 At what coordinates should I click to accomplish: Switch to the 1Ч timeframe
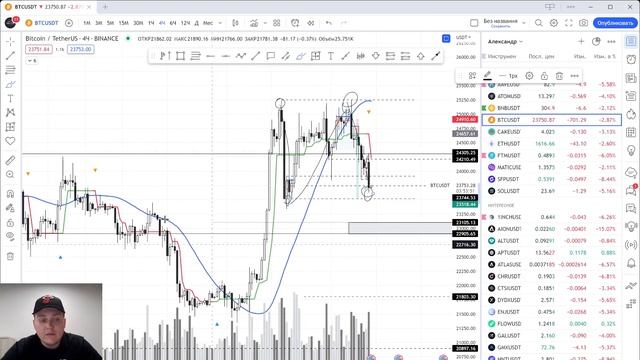click(x=151, y=23)
